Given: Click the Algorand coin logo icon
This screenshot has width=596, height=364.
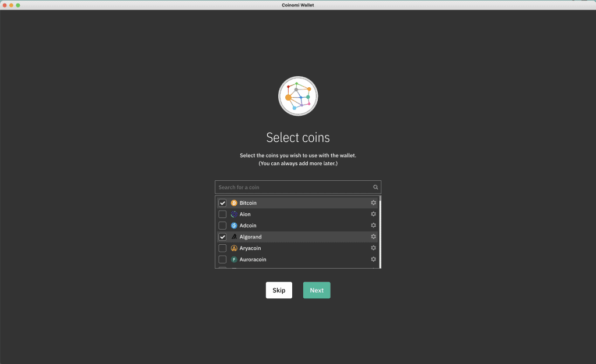Looking at the screenshot, I should [x=234, y=237].
